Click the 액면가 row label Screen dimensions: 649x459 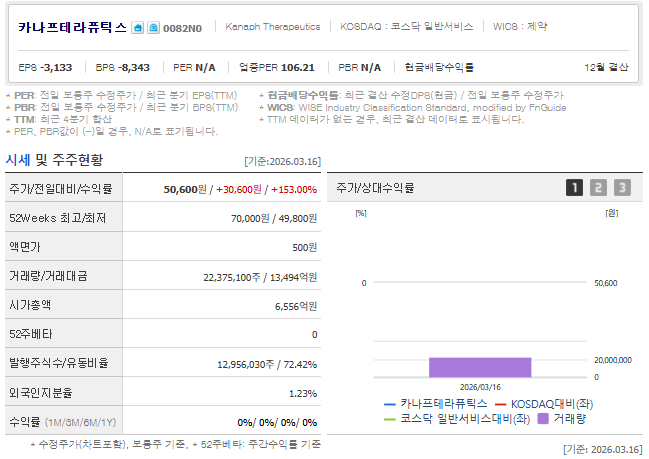(25, 247)
